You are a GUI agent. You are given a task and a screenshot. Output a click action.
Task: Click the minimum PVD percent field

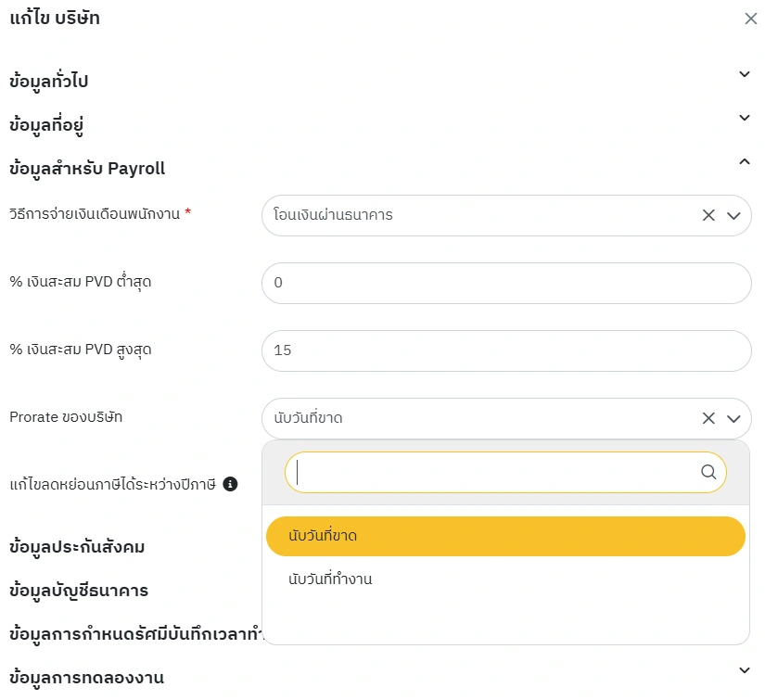[x=505, y=283]
